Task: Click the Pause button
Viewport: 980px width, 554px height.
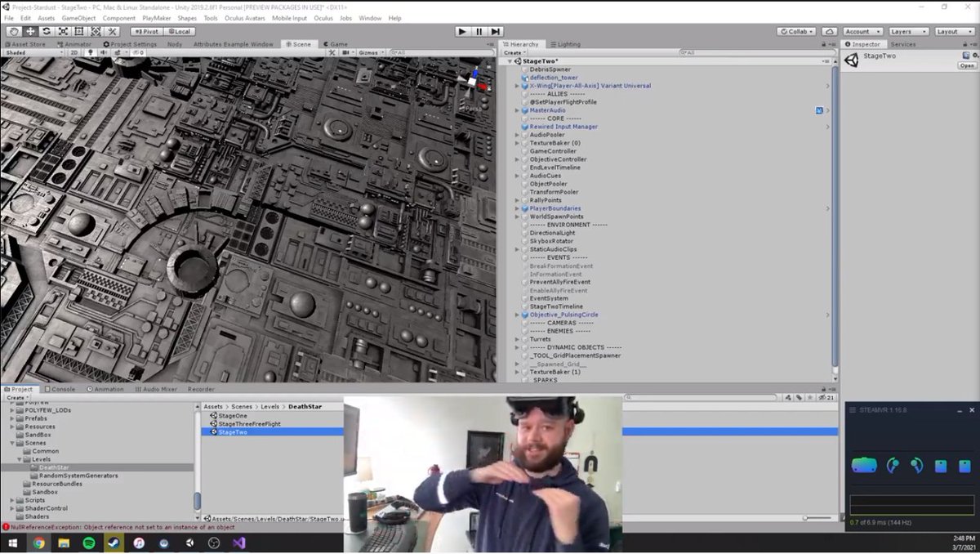Action: tap(479, 31)
